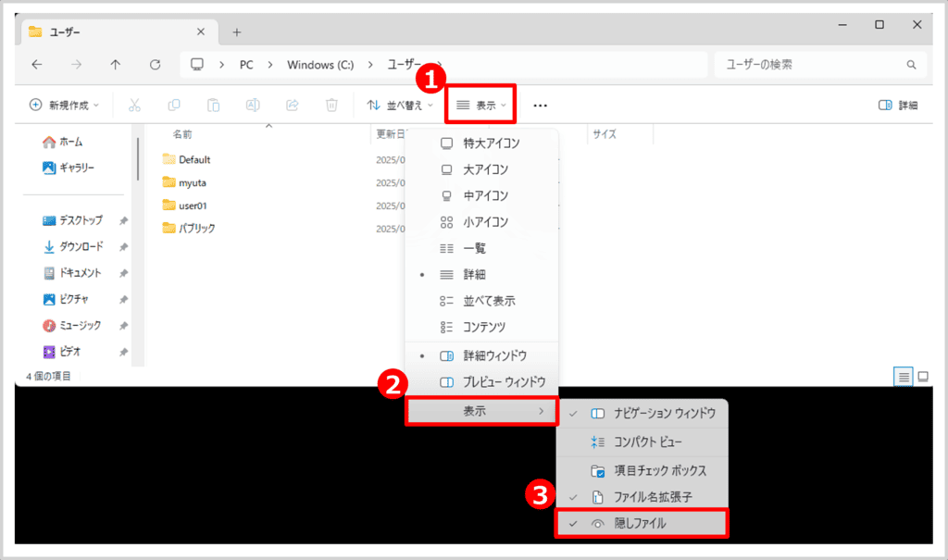Expand chevron after PC in address bar
The image size is (948, 560).
click(x=270, y=65)
